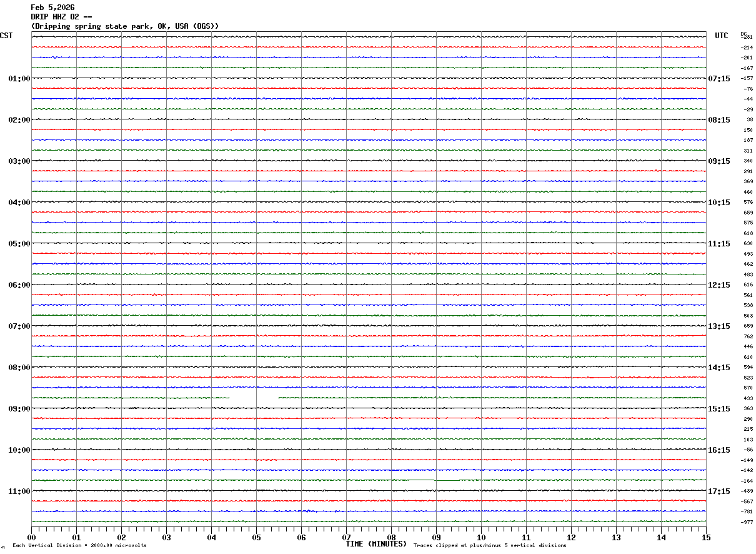
Task: Click minute tick label '12' on time axis
Action: pos(571,538)
